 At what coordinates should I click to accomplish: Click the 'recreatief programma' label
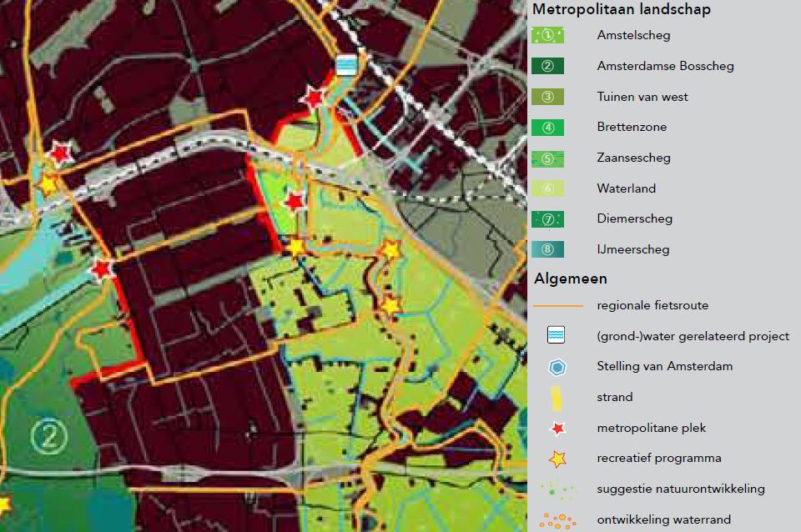[x=659, y=458]
